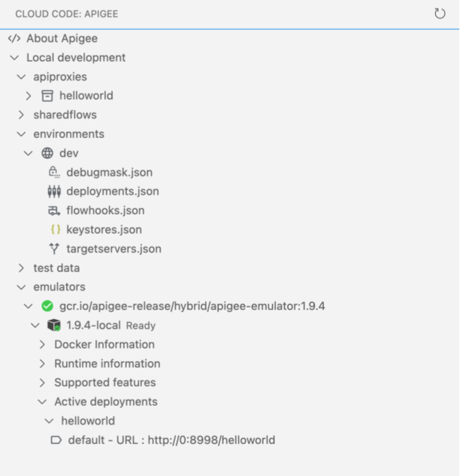Click the green check emulator status icon
The height and width of the screenshot is (476, 460).
pyautogui.click(x=47, y=306)
